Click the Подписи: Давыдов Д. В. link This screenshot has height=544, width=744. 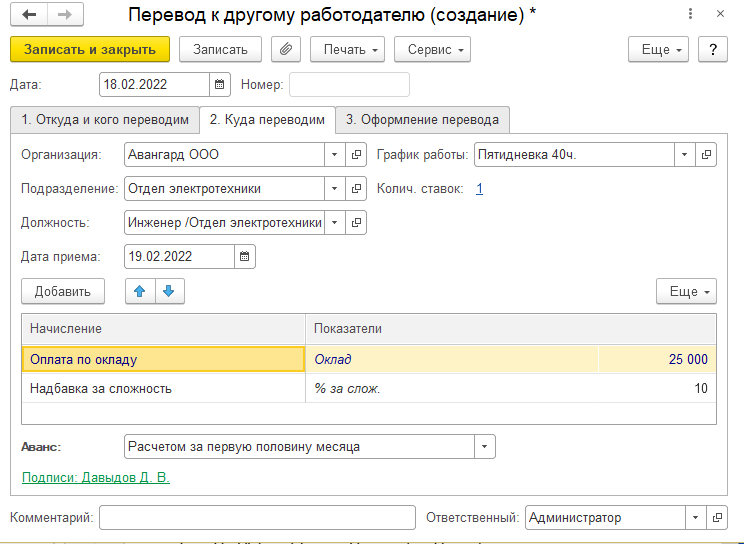click(x=95, y=478)
